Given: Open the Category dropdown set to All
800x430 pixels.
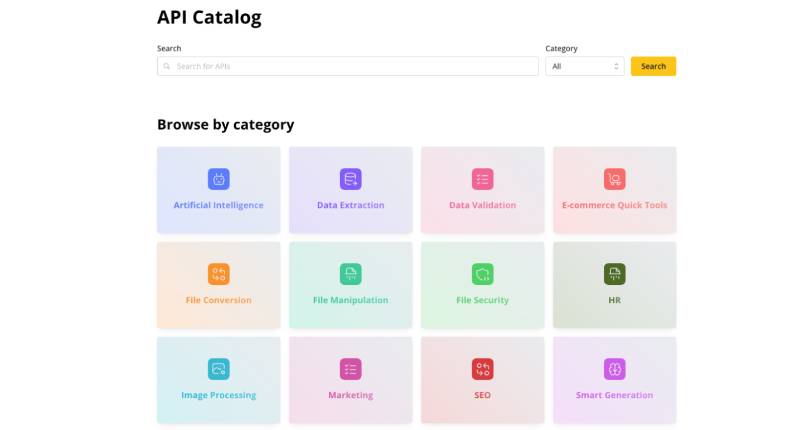Looking at the screenshot, I should pyautogui.click(x=585, y=67).
